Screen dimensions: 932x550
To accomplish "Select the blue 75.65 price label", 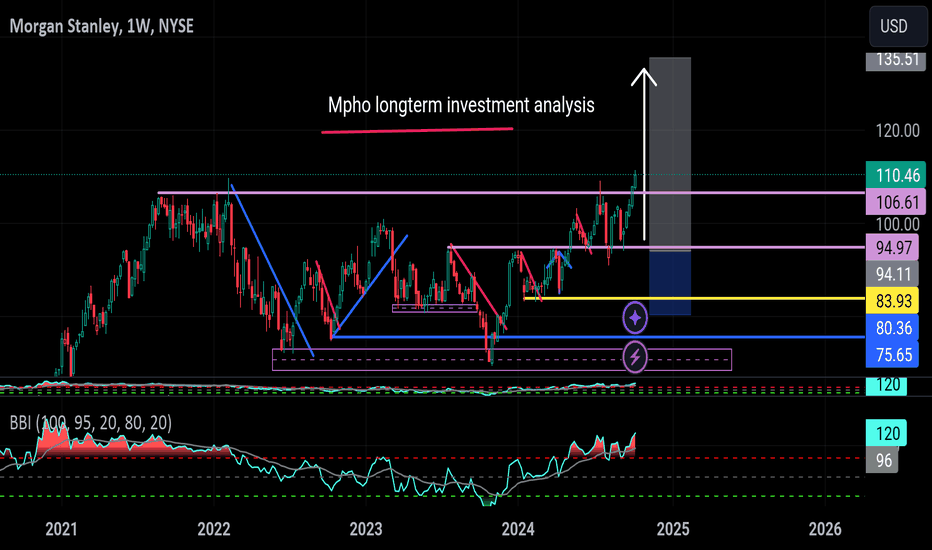I will pyautogui.click(x=892, y=355).
